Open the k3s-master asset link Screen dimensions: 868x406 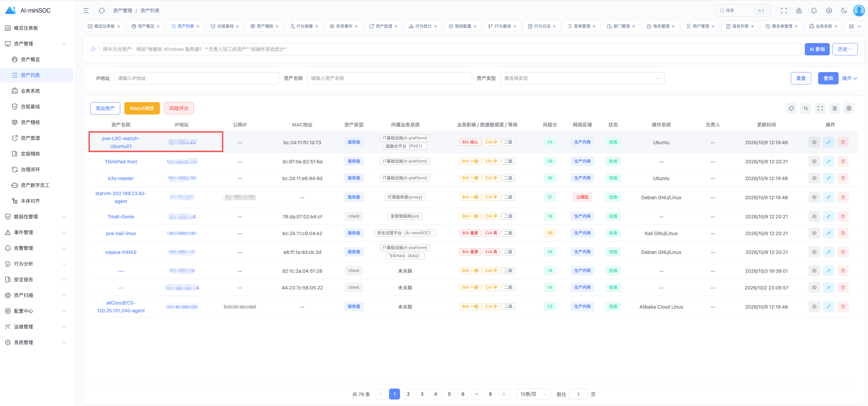tap(121, 178)
